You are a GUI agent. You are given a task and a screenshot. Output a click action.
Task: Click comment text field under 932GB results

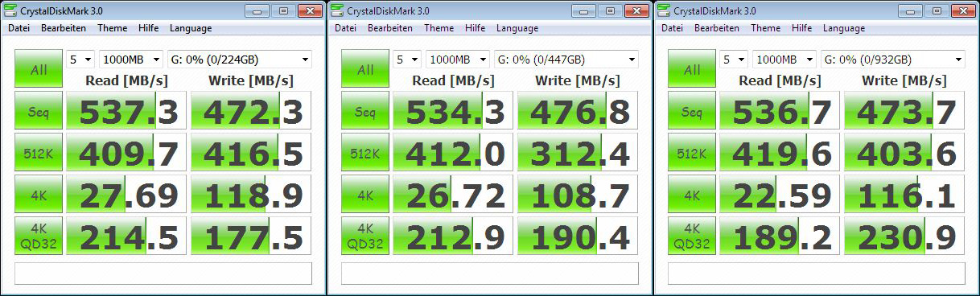(817, 273)
